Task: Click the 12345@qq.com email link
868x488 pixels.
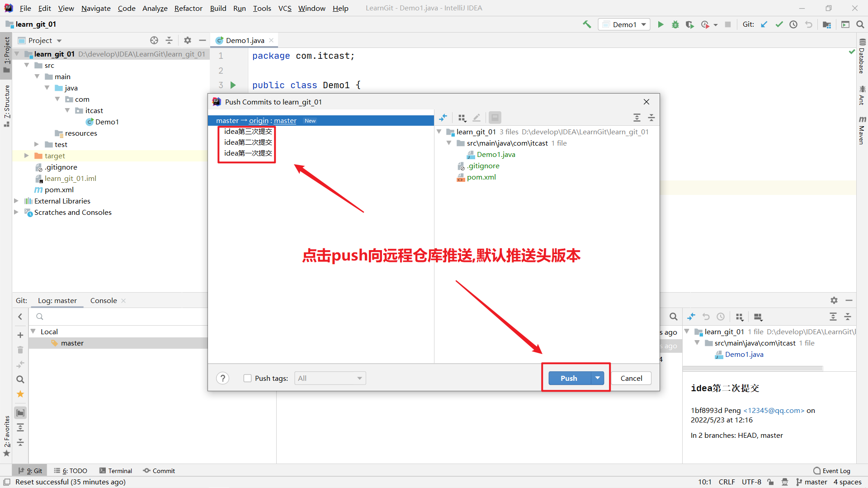Action: (x=774, y=410)
